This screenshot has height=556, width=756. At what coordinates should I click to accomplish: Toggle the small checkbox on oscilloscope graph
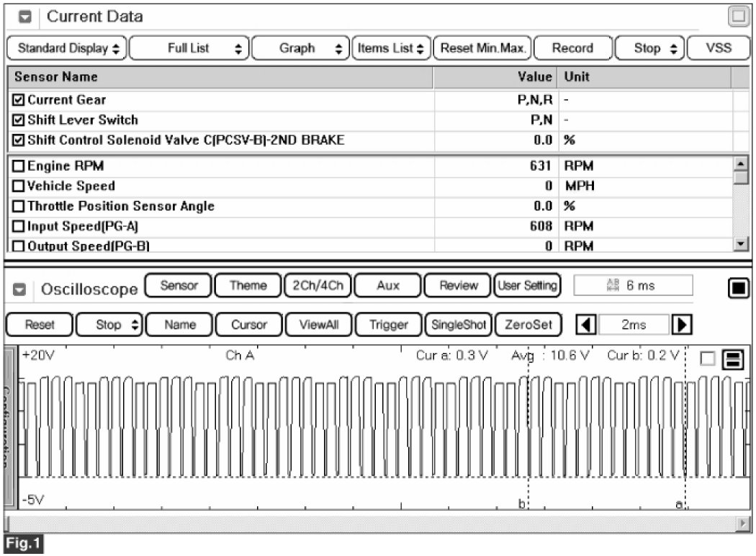[708, 359]
